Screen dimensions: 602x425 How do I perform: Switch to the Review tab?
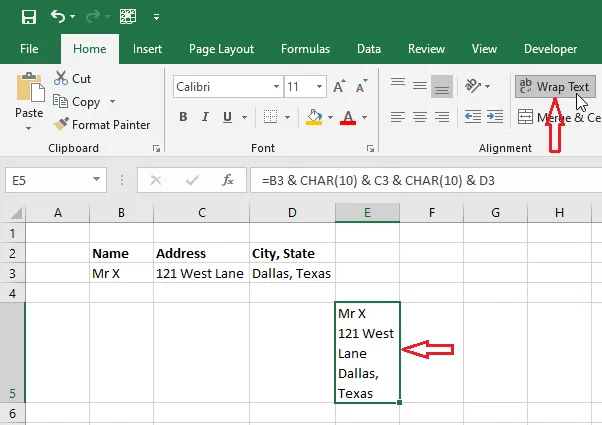click(427, 49)
